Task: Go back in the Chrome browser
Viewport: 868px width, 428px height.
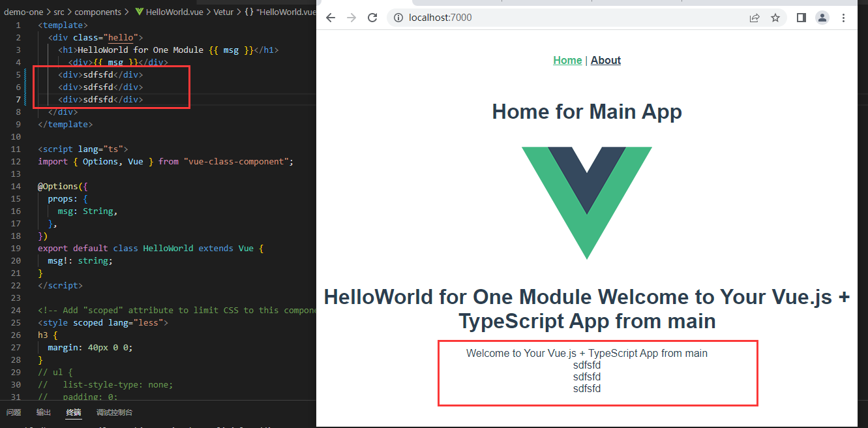Action: [331, 18]
